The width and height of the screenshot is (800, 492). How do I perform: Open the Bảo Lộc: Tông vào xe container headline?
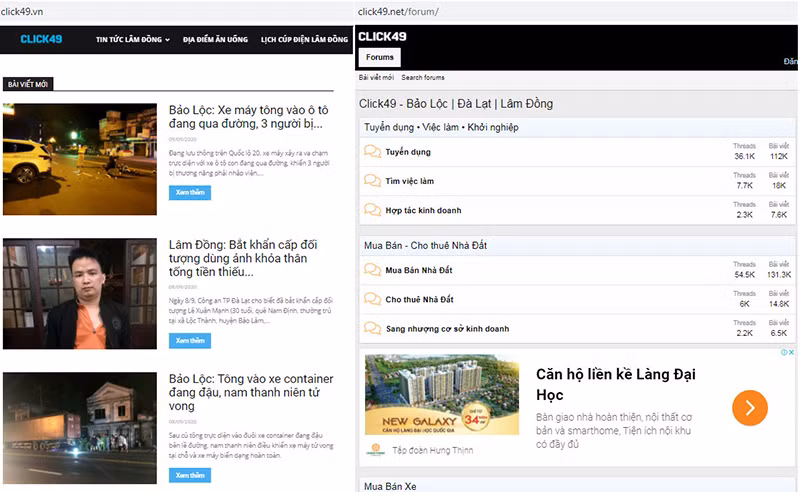click(x=251, y=392)
